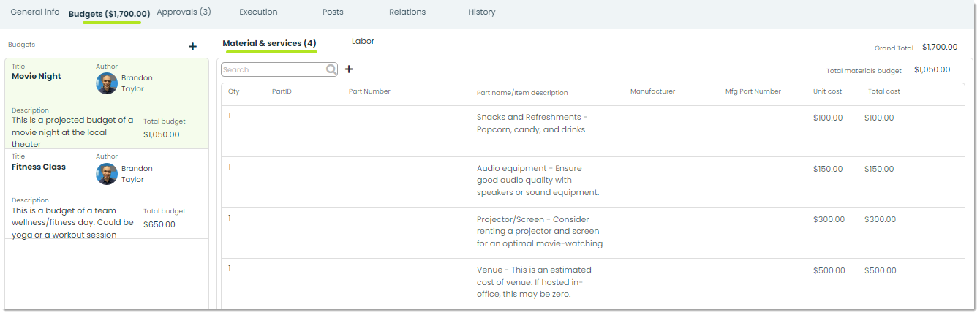This screenshot has width=980, height=315.
Task: Sort by Unit cost column header
Action: click(827, 91)
